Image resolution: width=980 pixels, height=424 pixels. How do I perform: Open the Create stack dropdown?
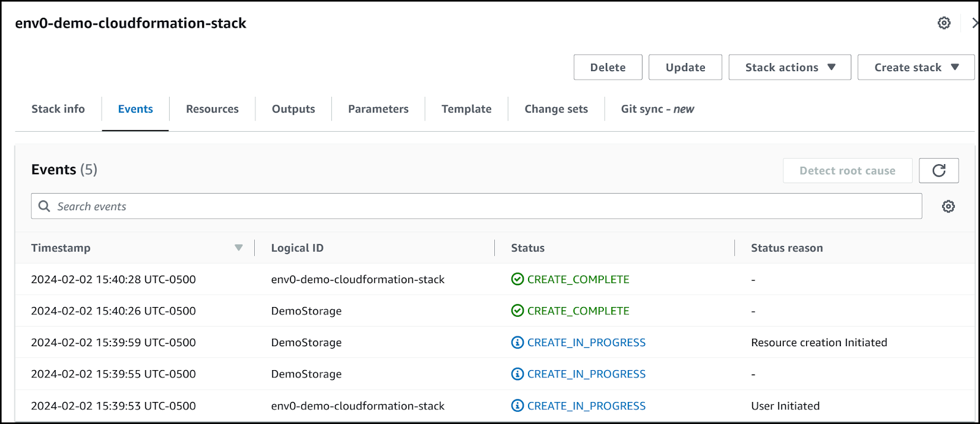(x=916, y=67)
